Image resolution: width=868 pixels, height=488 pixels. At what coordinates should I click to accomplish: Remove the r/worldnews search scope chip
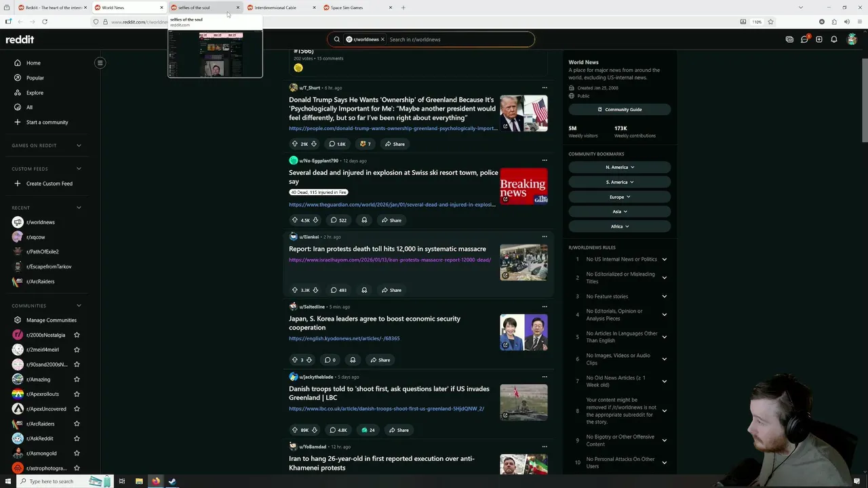tap(382, 39)
